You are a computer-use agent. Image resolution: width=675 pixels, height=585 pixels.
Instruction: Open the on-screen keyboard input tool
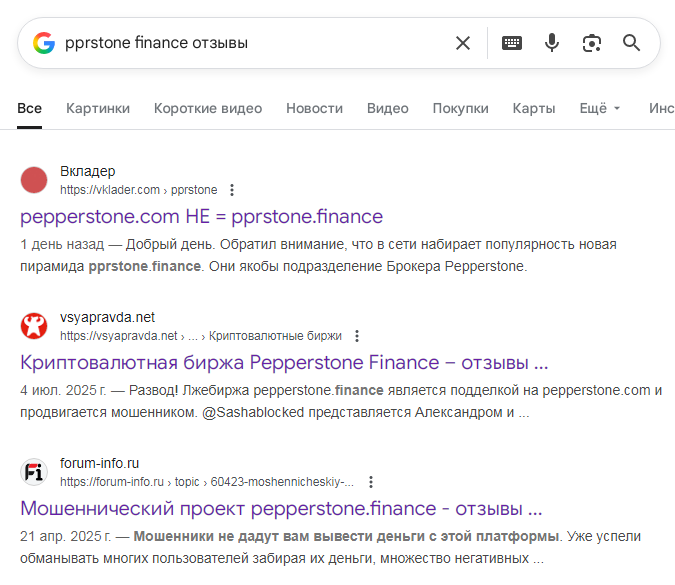coord(512,43)
